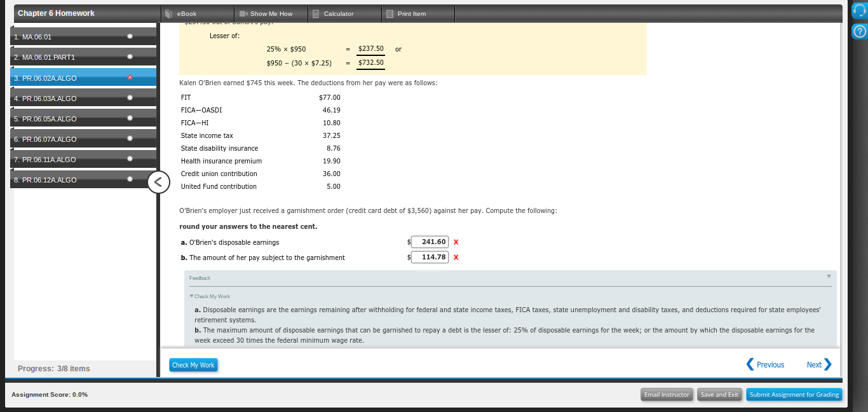Click the blue headset support icon
Screen dimensions: 868x412
tap(858, 10)
